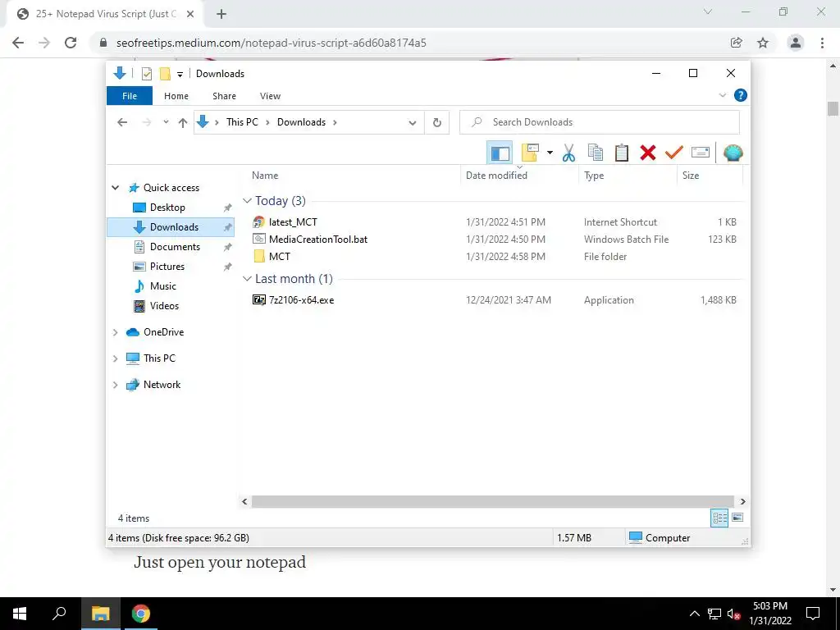Click the red X Delete icon
This screenshot has height=630, width=840.
pos(648,153)
